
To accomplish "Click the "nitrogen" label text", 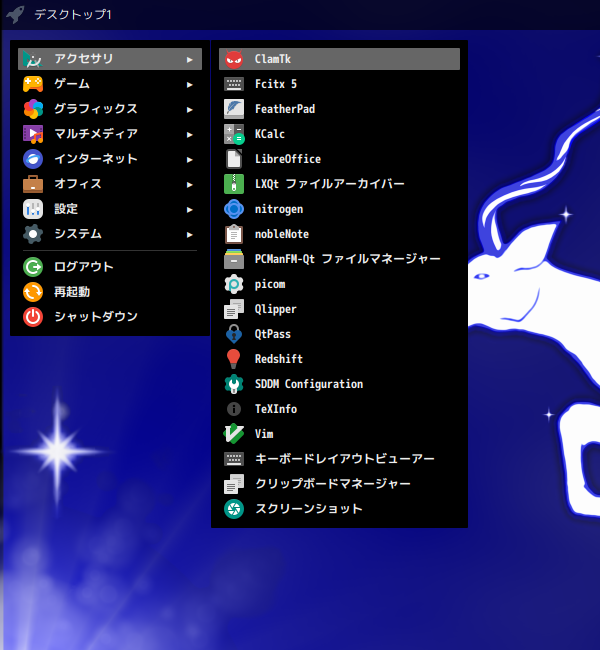I will (x=279, y=209).
